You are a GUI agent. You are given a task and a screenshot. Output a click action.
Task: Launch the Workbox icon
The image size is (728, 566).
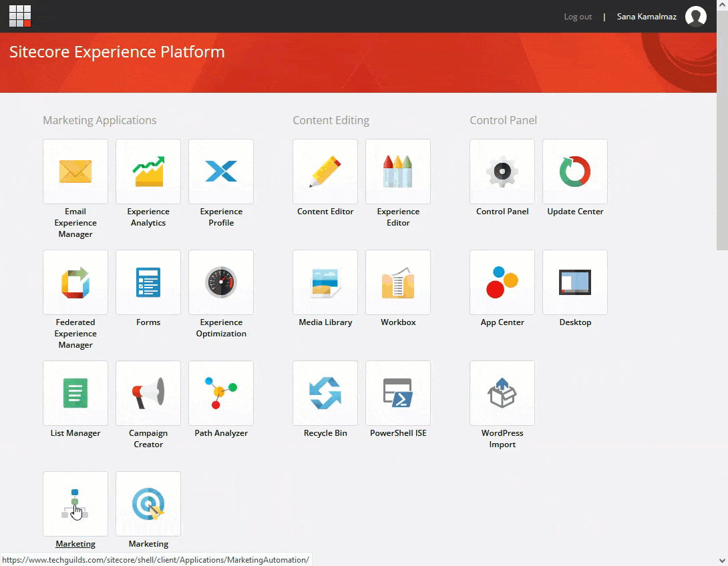398,282
